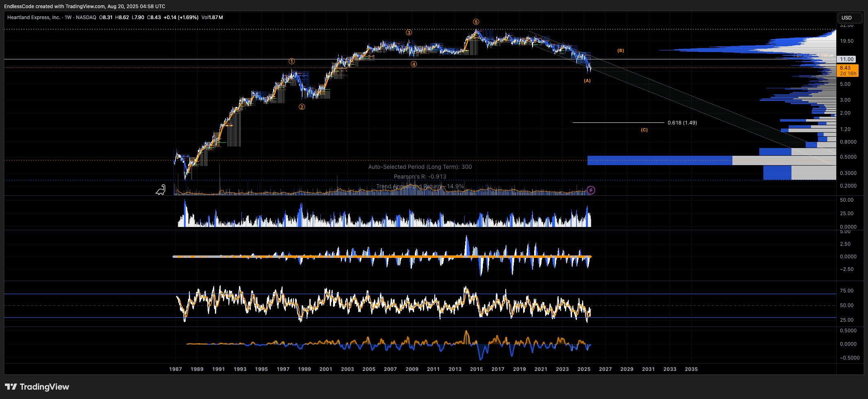
Task: Click the 2009 label on the time axis
Action: click(x=412, y=369)
